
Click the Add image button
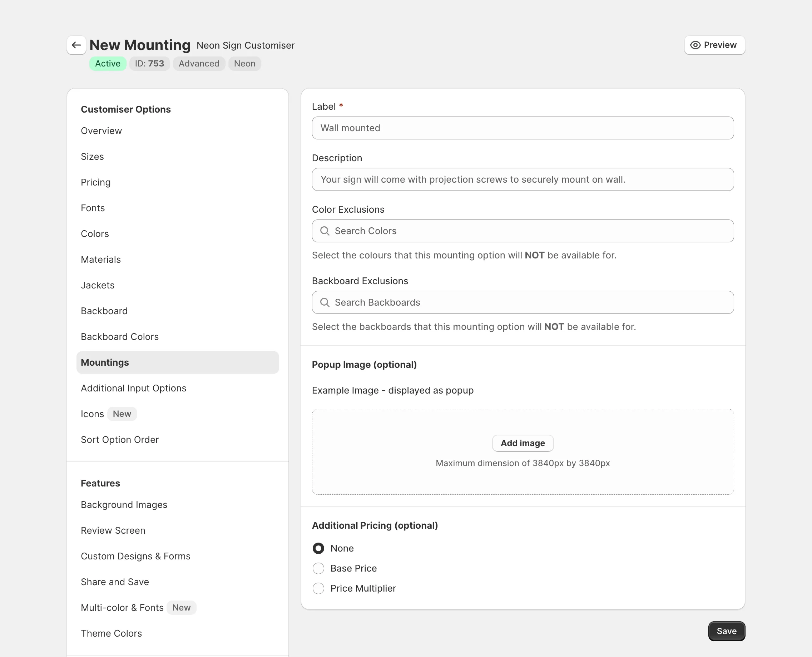523,443
